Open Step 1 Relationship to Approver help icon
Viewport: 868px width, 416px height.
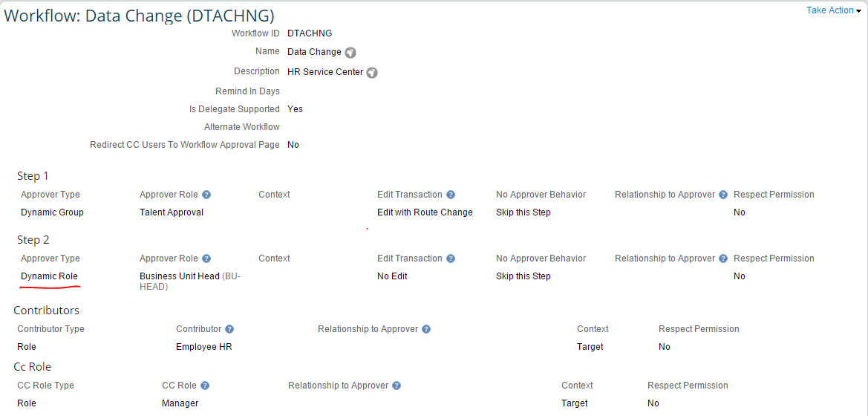(723, 195)
